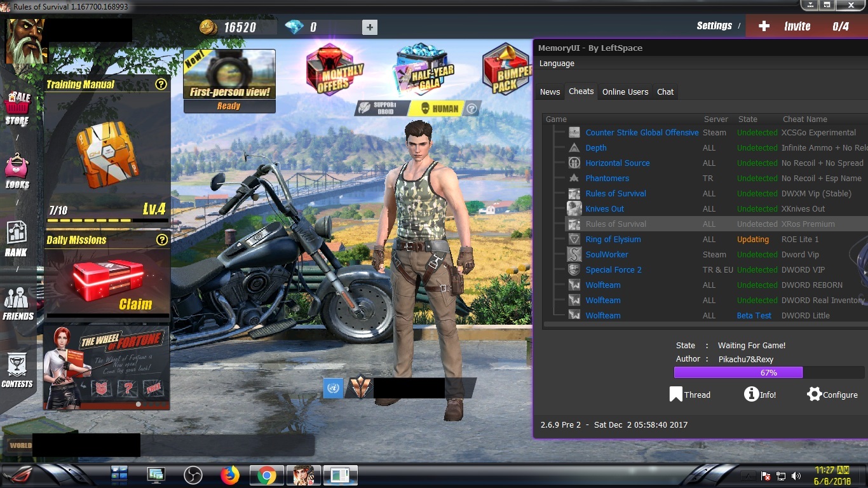868x488 pixels.
Task: Click the volume icon in system tray
Action: pos(796,476)
